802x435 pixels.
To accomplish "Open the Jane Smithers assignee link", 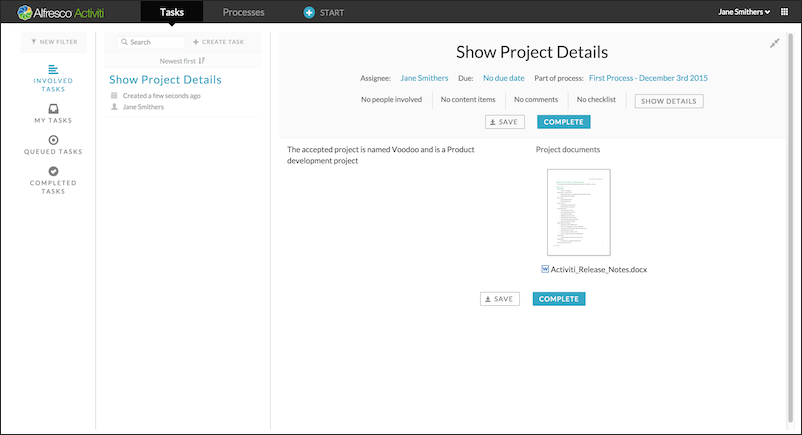I will (424, 77).
